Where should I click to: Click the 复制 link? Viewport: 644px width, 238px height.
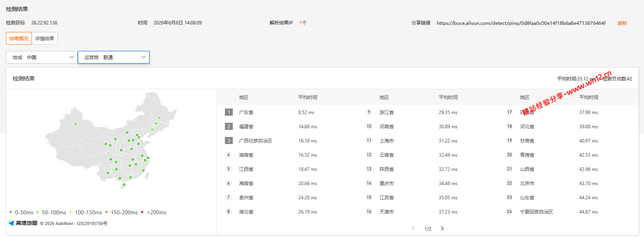tap(622, 23)
